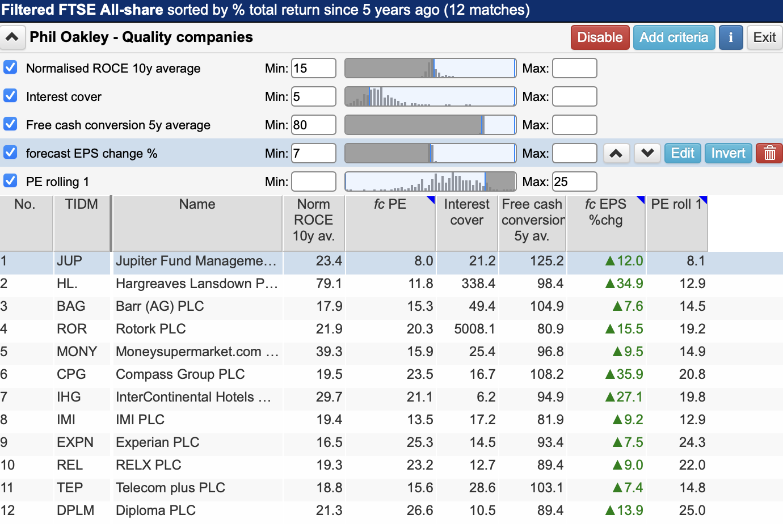Click forecast EPS change range slider
This screenshot has width=783, height=532.
[431, 153]
